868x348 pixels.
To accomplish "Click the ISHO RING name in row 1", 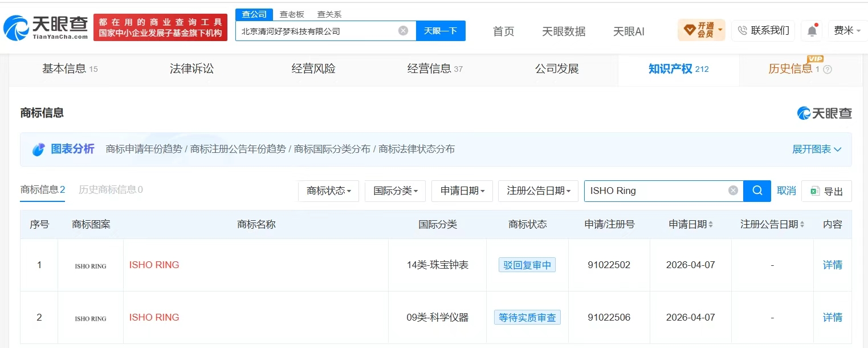I will [154, 265].
